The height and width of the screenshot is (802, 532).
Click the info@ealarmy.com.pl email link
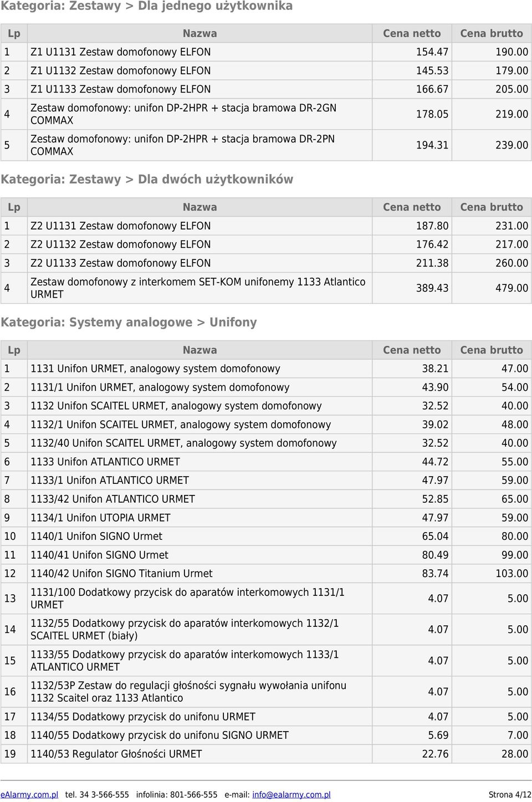(x=291, y=794)
